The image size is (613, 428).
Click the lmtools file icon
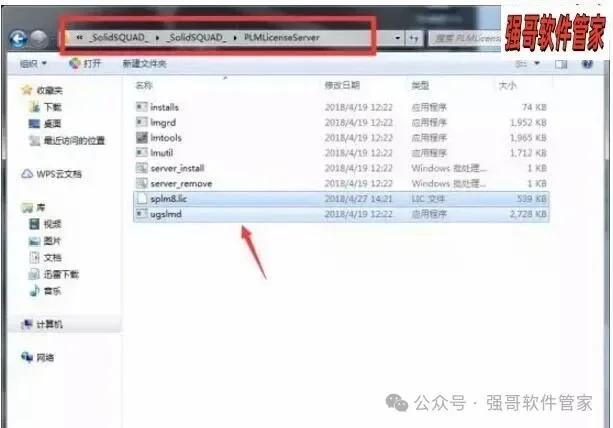click(142, 137)
